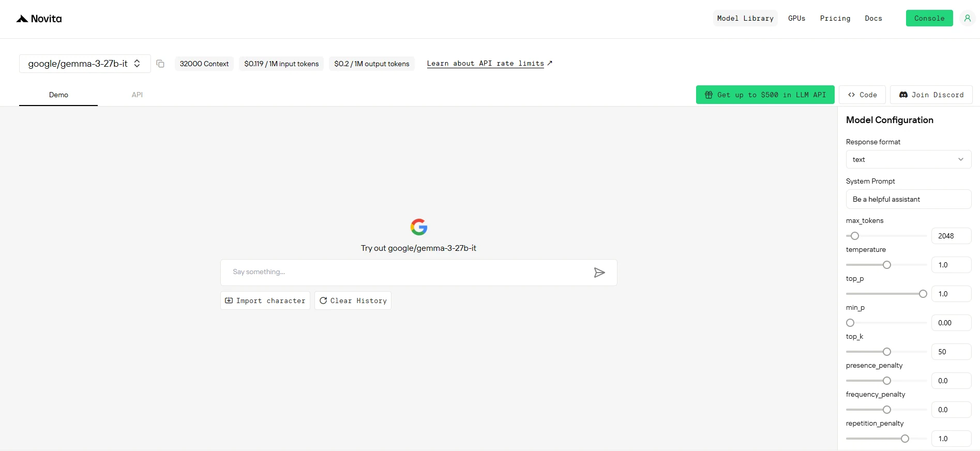Click the frequency_penalty slider handle
This screenshot has width=980, height=451.
(x=887, y=410)
